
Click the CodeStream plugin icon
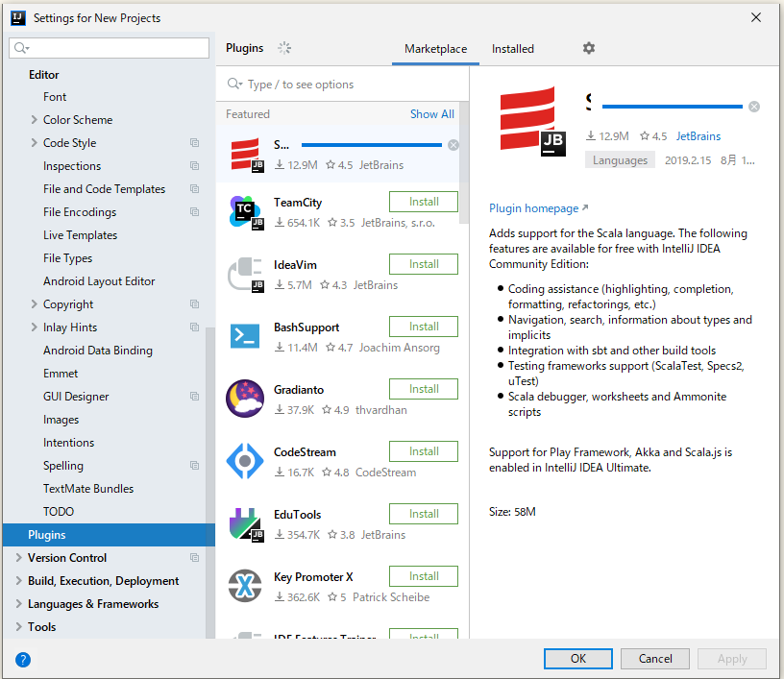[245, 461]
